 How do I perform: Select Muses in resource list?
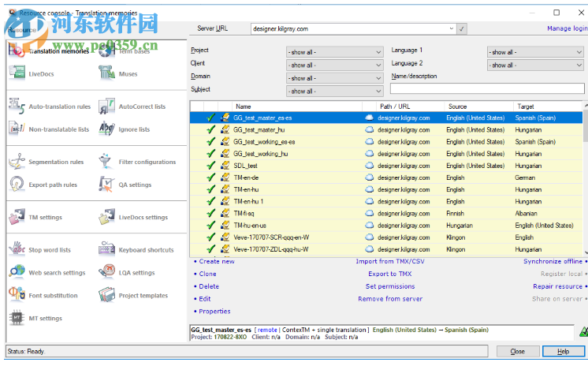tap(127, 74)
